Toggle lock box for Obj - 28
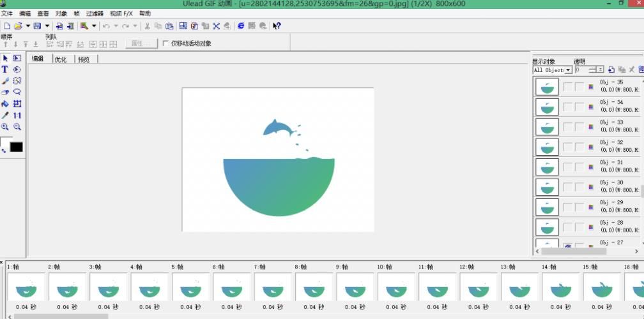 [579, 227]
